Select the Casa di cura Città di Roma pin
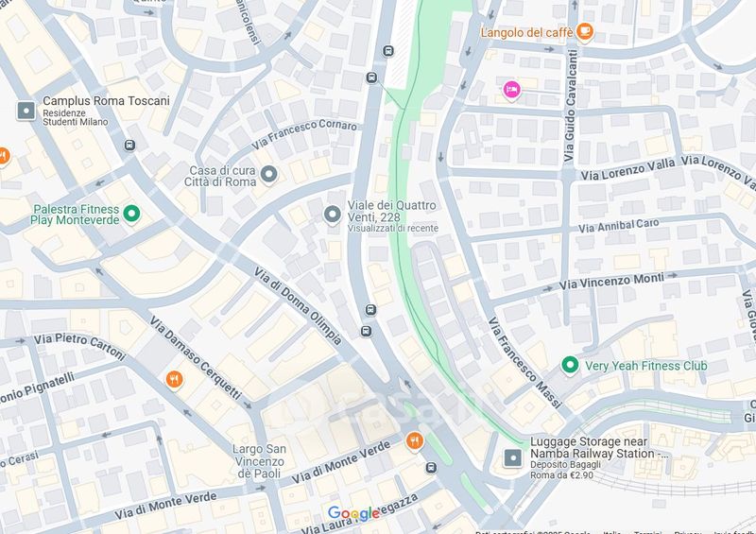Image resolution: width=756 pixels, height=534 pixels. [x=268, y=175]
